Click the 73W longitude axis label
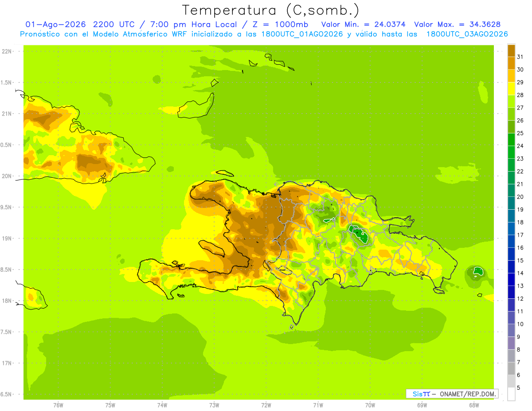This screenshot has width=532, height=411. tap(214, 405)
